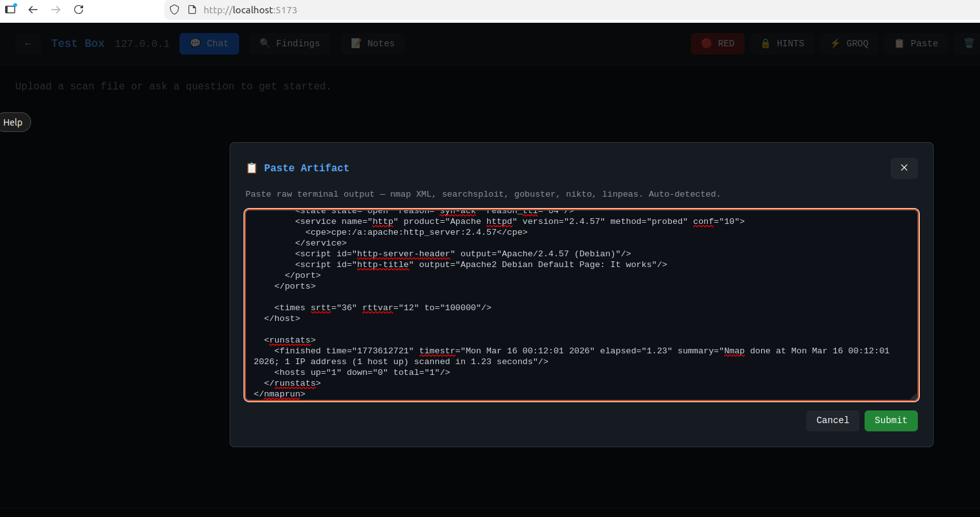This screenshot has width=980, height=517.
Task: Click the trash can delete icon
Action: click(969, 44)
